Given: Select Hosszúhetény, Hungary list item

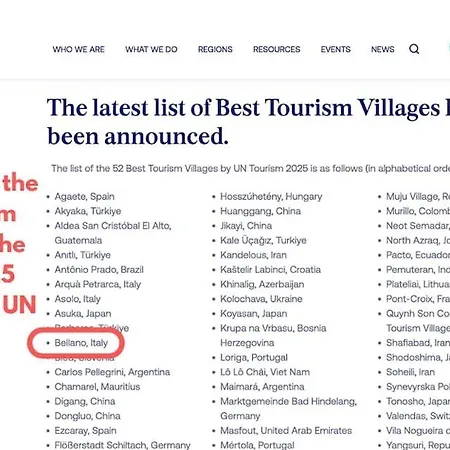Looking at the screenshot, I should click(x=271, y=196).
